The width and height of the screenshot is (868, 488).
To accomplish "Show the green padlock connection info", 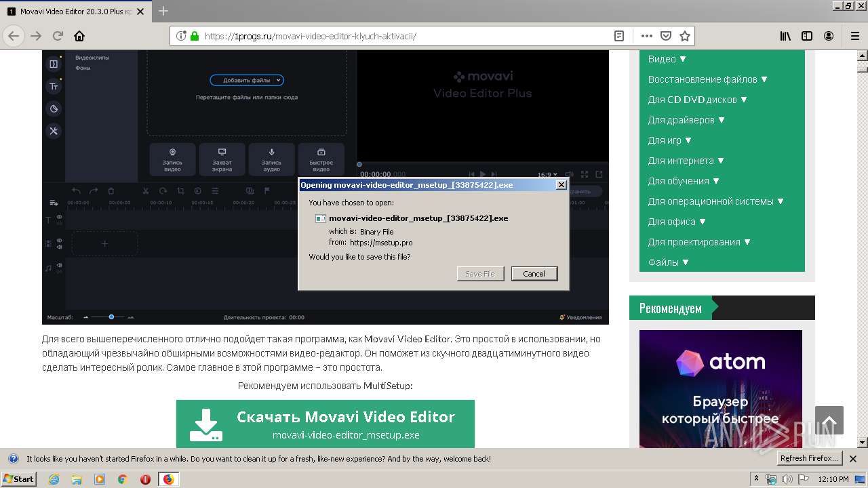I will click(x=195, y=36).
